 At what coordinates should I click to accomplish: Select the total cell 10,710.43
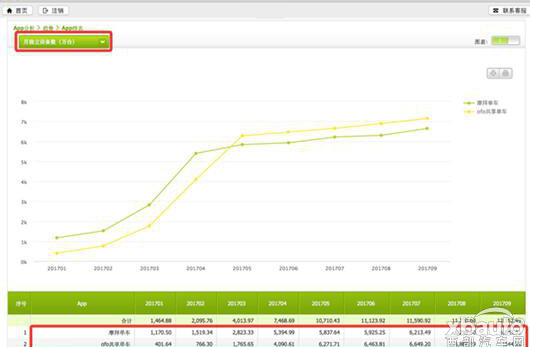point(328,320)
